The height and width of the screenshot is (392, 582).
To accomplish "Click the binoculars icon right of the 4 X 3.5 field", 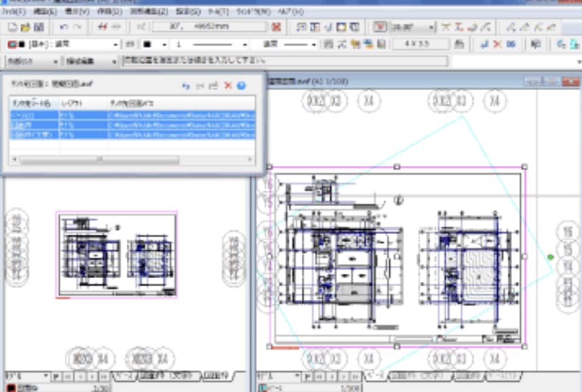I will pyautogui.click(x=459, y=44).
